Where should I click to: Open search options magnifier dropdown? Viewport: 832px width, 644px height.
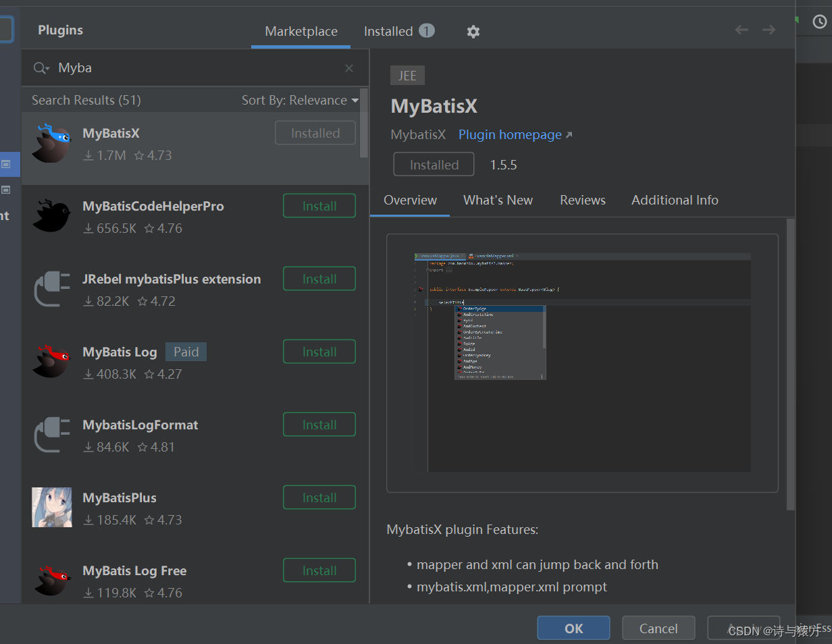click(41, 68)
